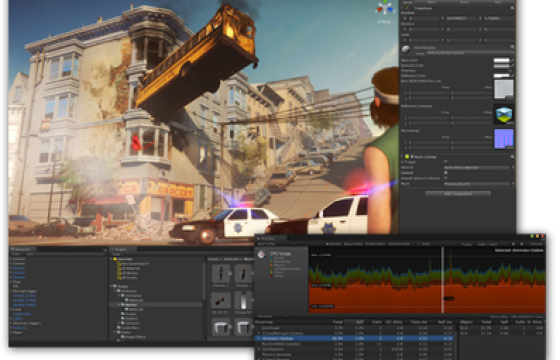Switch to the Project tab
560x360 pixels.
[x=122, y=249]
